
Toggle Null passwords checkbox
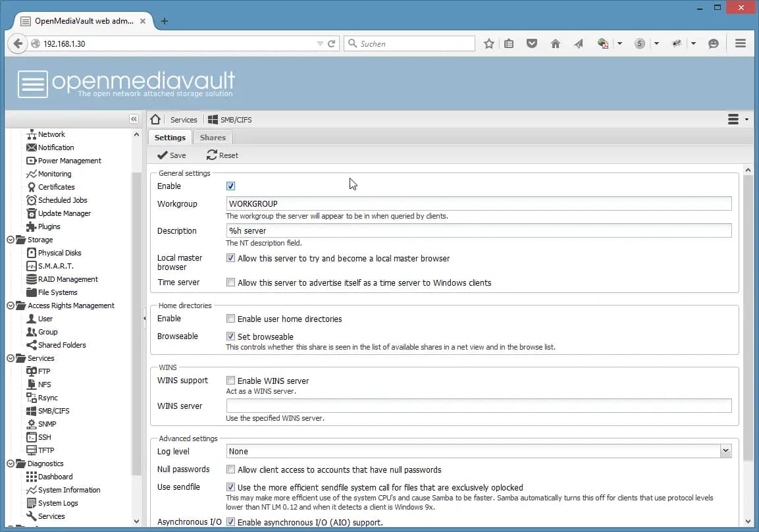click(230, 469)
